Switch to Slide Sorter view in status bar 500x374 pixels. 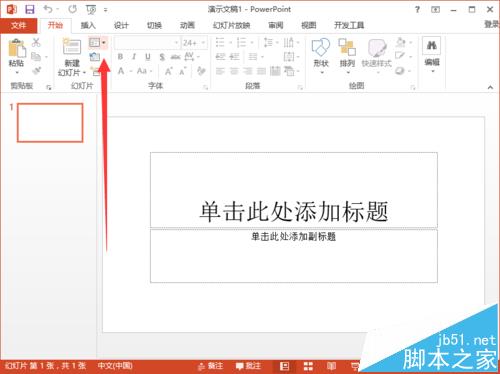click(x=308, y=366)
